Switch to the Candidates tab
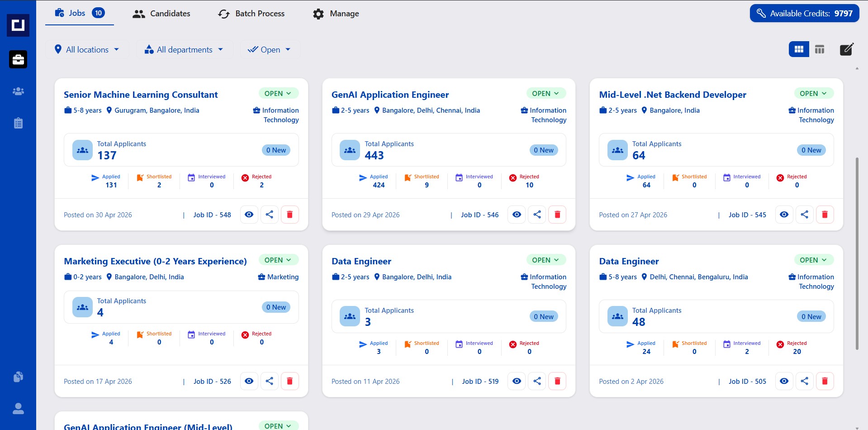The image size is (868, 430). [x=161, y=14]
